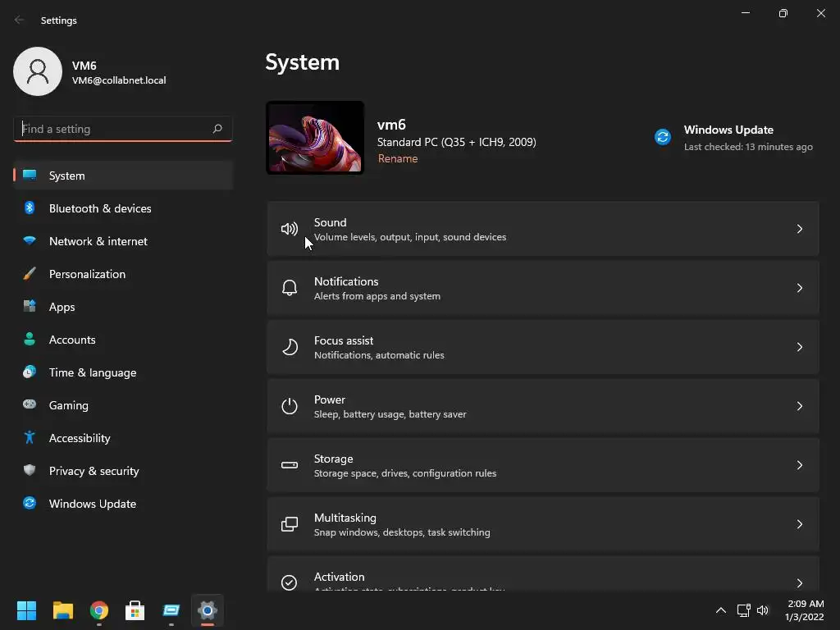This screenshot has height=630, width=840.
Task: Open the Accounts section
Action: tap(123, 339)
